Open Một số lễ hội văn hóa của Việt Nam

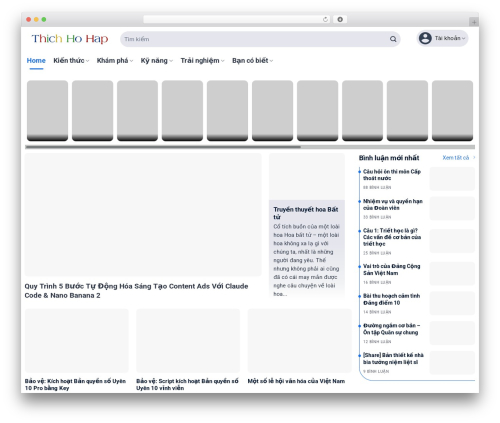(296, 381)
